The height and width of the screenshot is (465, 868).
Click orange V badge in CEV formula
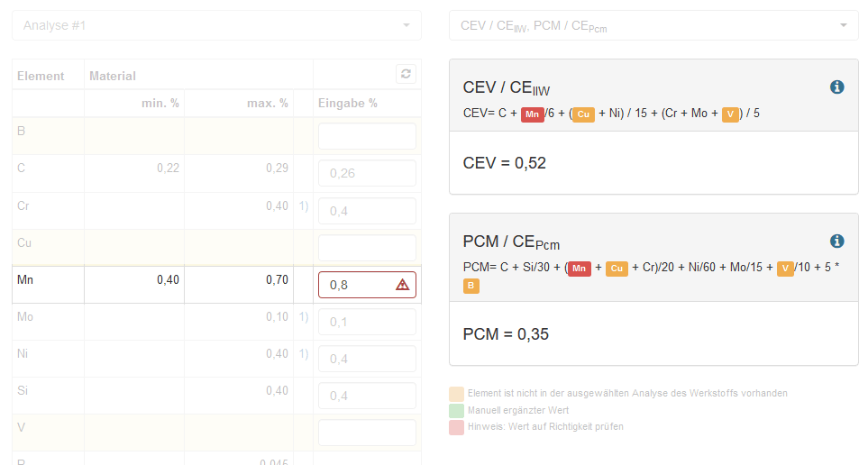click(x=731, y=114)
